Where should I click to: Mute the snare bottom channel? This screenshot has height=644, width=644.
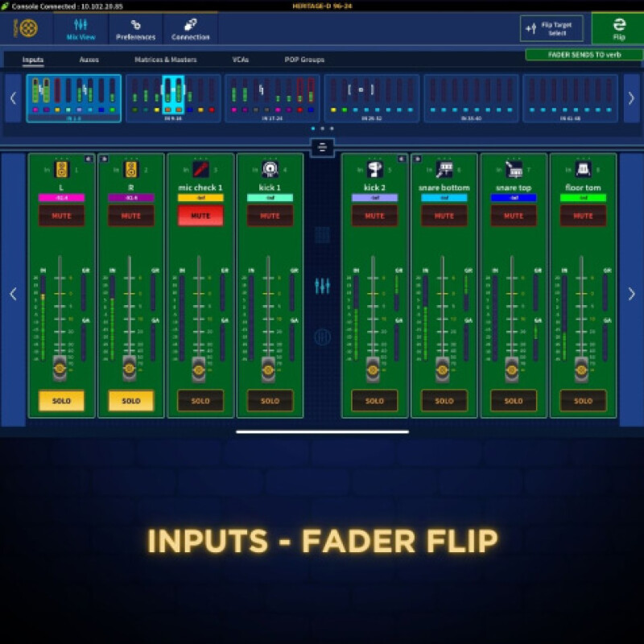[x=444, y=216]
